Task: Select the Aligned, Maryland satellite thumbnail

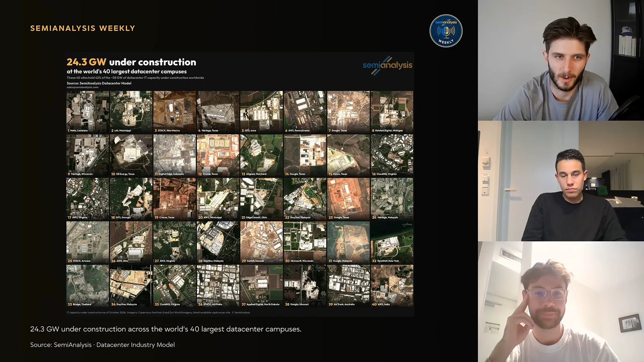Action: click(262, 155)
